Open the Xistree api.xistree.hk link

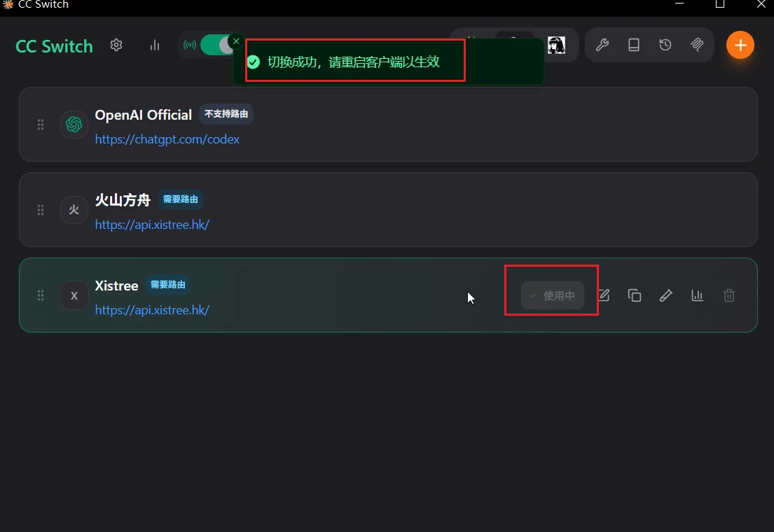pos(152,310)
